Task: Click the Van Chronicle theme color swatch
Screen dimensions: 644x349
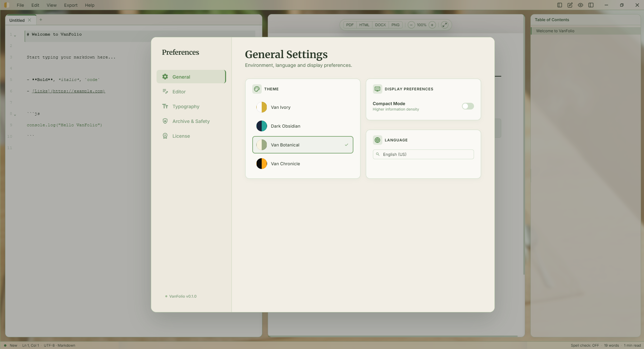Action: pos(262,164)
